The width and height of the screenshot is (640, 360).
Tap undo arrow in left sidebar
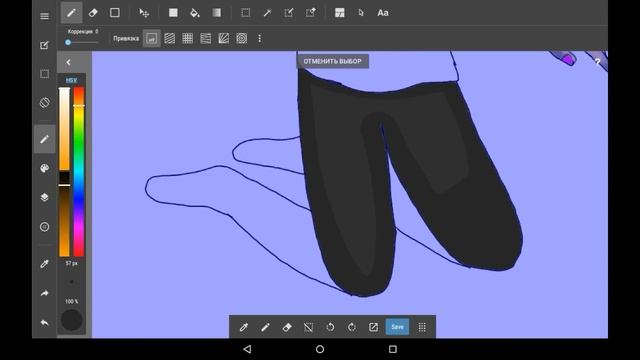[44, 322]
